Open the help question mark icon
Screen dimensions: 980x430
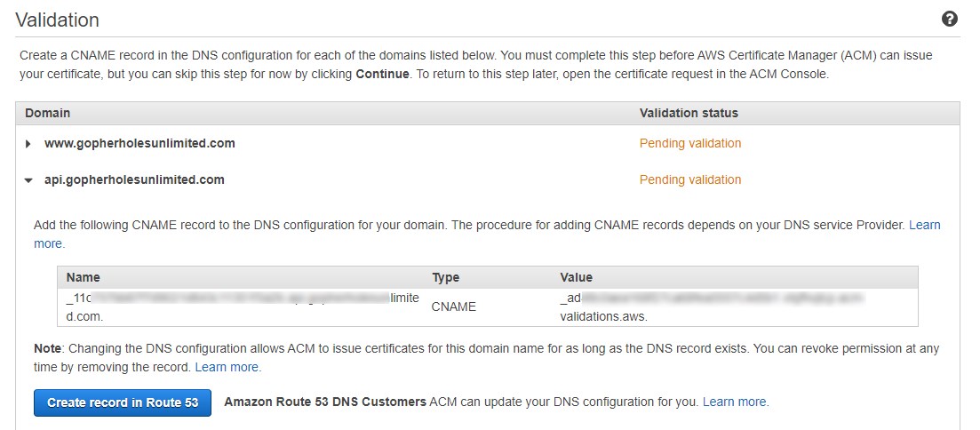point(950,19)
